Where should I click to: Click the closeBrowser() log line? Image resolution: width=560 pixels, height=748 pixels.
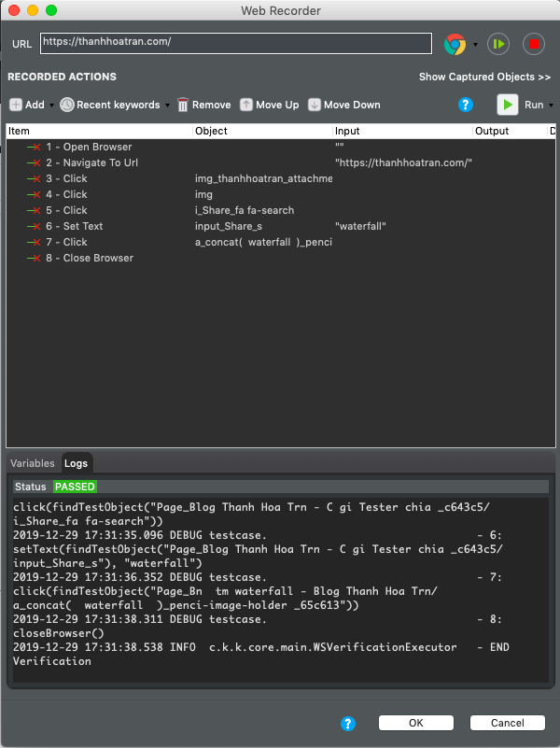tap(58, 633)
